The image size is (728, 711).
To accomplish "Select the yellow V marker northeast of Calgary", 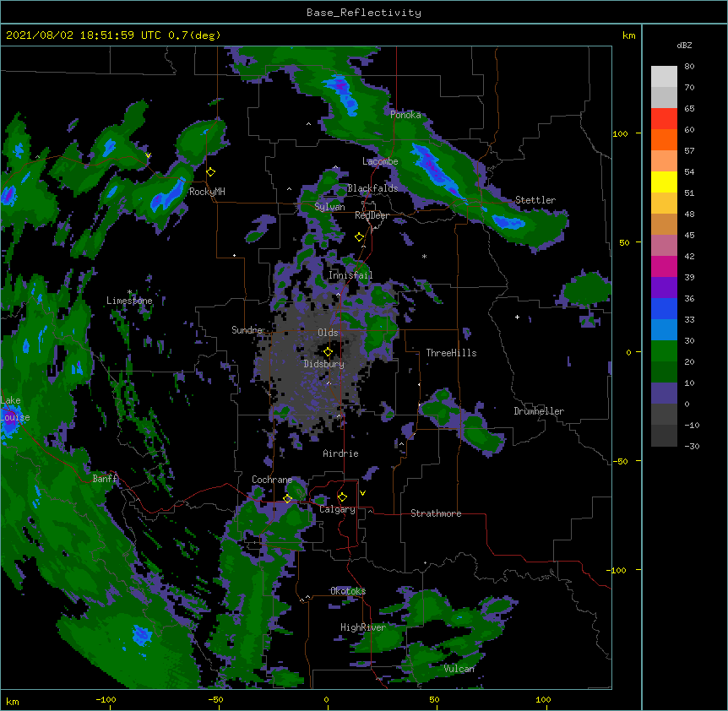I will point(362,493).
